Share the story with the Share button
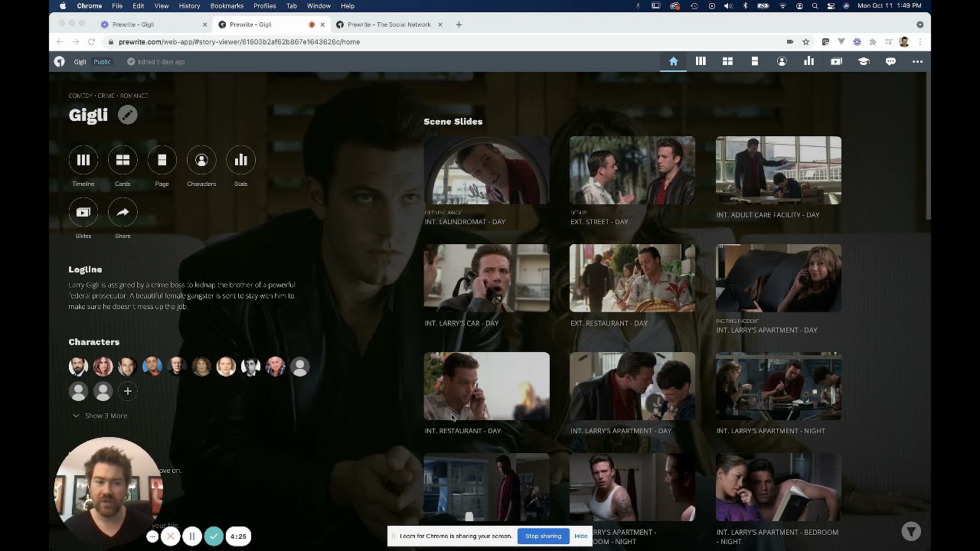This screenshot has width=980, height=551. [x=122, y=212]
